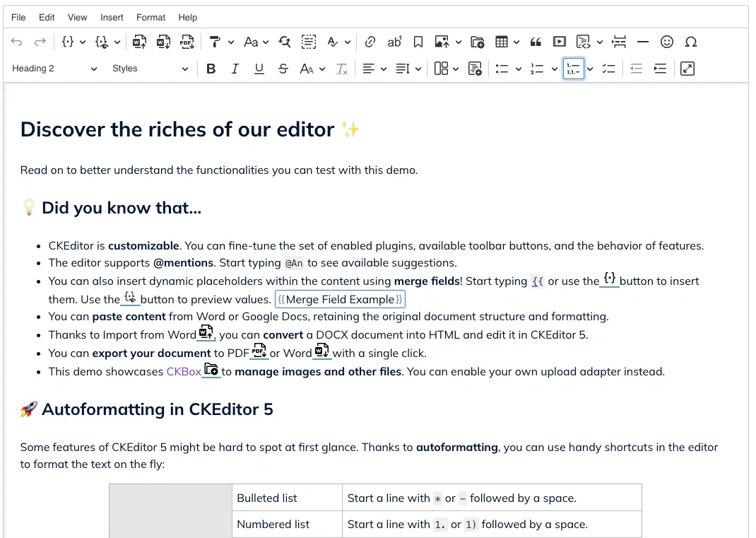Click the bookmark icon in toolbar
The height and width of the screenshot is (538, 756).
point(418,42)
